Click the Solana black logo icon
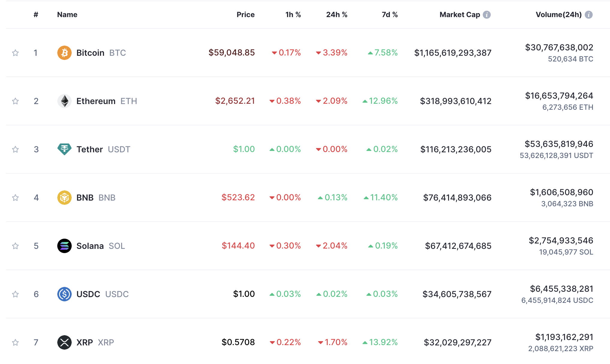Image resolution: width=610 pixels, height=364 pixels. point(64,246)
